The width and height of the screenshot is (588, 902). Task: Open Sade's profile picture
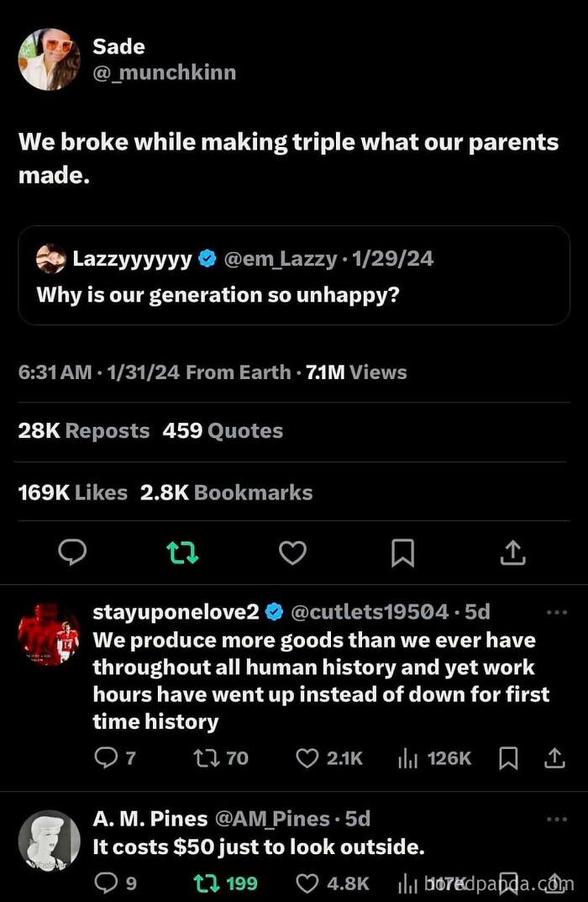click(x=49, y=59)
